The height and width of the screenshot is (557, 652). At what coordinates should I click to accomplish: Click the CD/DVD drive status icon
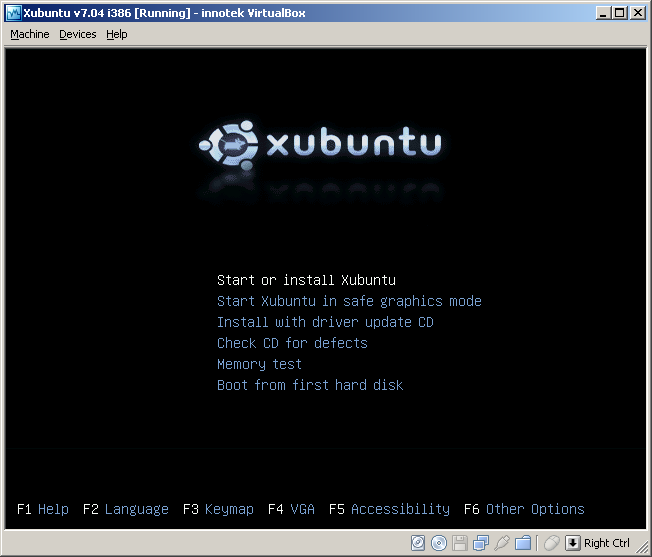point(439,543)
